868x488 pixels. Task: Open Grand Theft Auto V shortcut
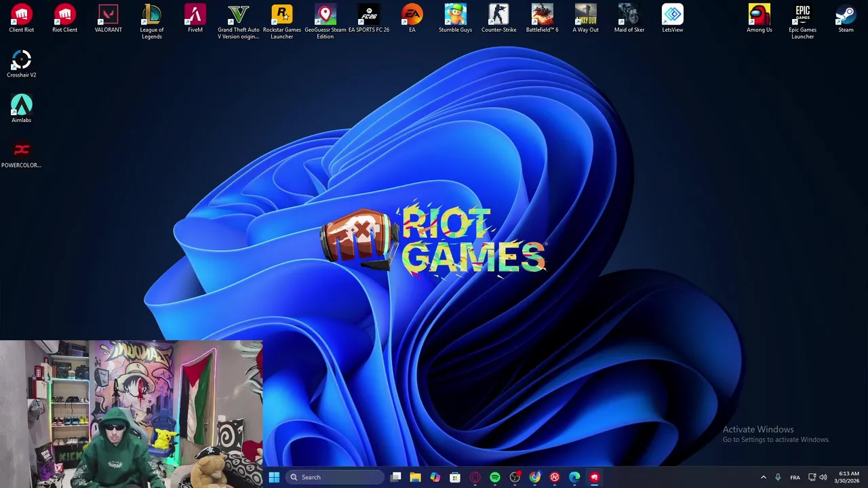(238, 22)
